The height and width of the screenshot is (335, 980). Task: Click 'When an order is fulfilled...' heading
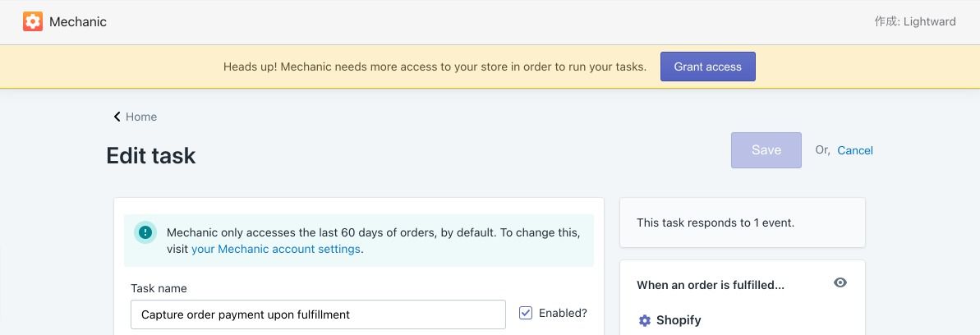click(711, 285)
